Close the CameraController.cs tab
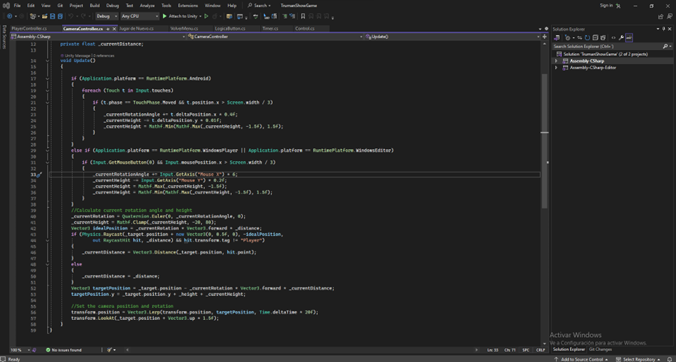The image size is (676, 362). click(x=114, y=28)
